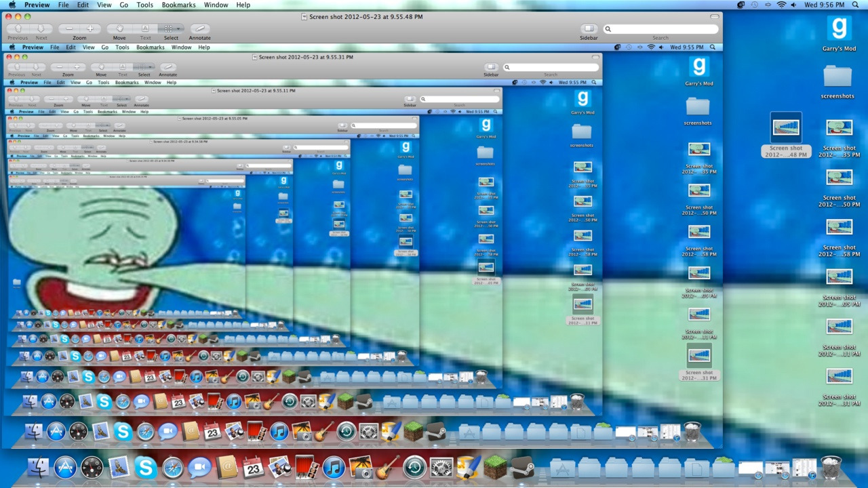Open volume control in the top menu bar

click(793, 5)
